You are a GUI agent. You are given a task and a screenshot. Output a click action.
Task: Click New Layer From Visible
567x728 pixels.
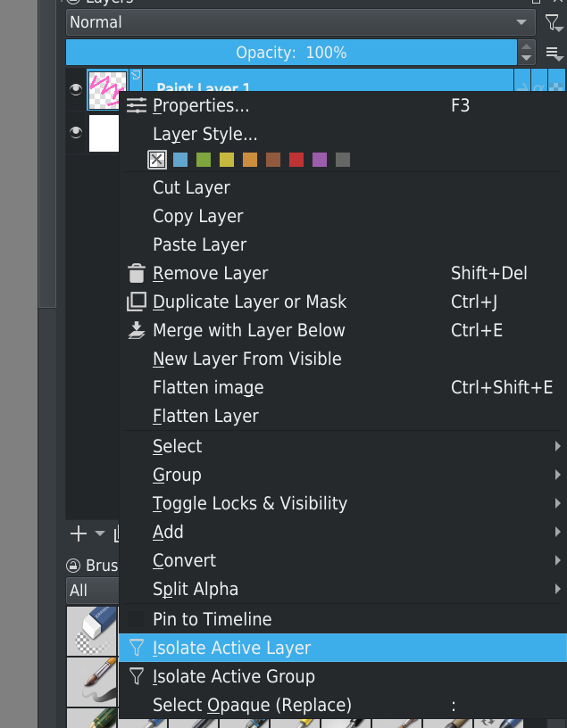246,359
